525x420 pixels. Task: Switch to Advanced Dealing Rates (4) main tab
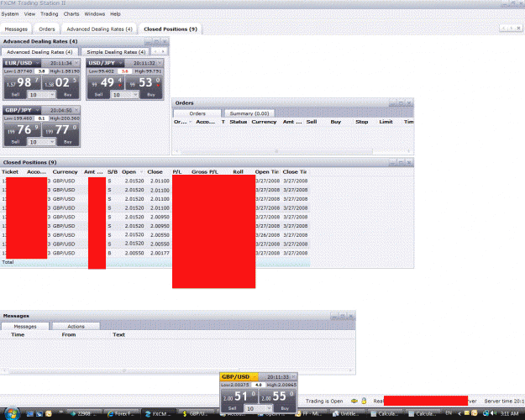pyautogui.click(x=99, y=29)
